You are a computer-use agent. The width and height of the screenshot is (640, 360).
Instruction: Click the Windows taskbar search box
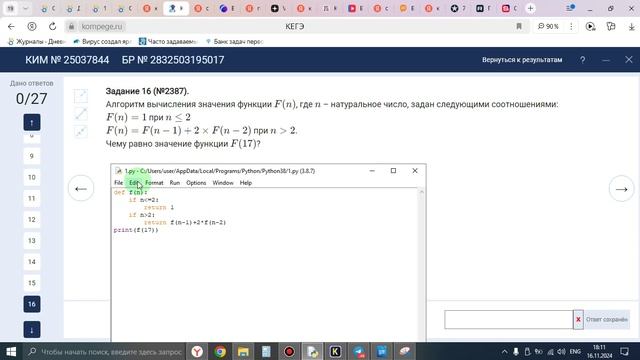coord(105,351)
